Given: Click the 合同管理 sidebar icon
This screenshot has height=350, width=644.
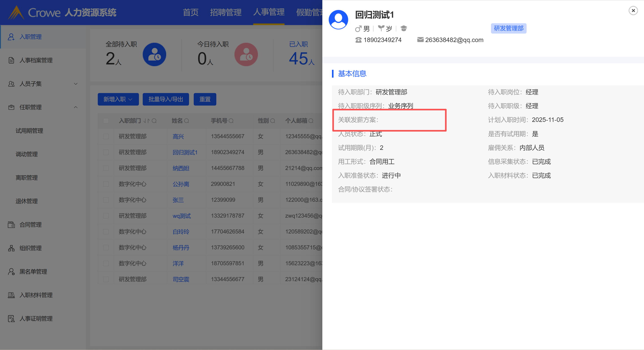Looking at the screenshot, I should click(11, 225).
